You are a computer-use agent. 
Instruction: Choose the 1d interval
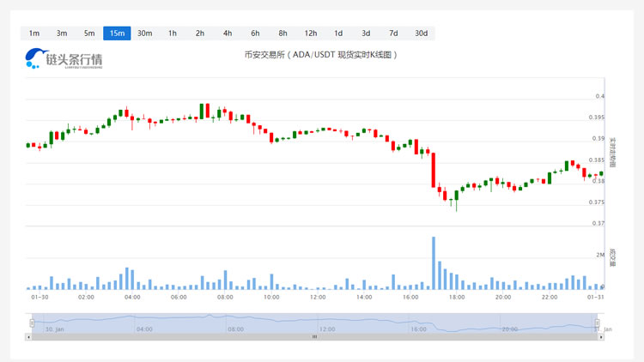[338, 33]
